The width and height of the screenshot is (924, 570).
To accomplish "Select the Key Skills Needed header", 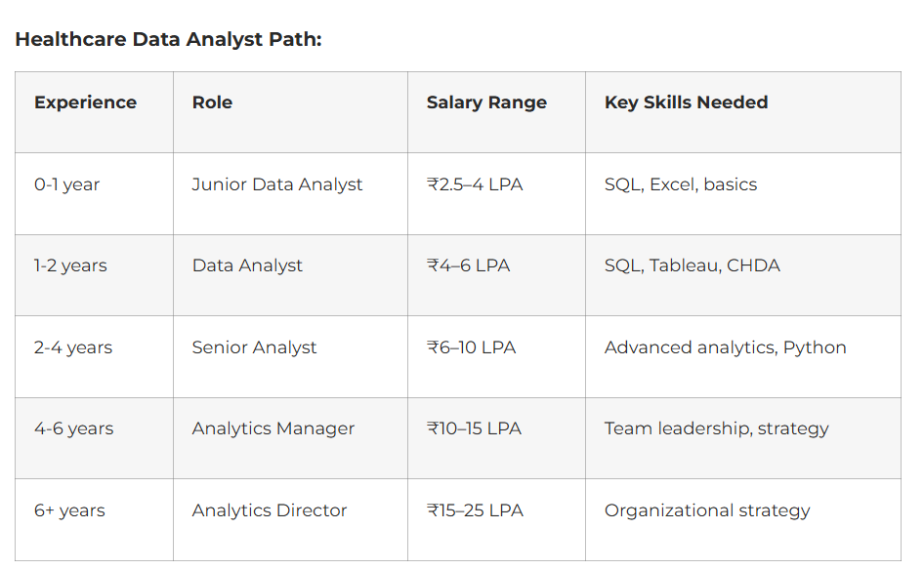I will [x=686, y=102].
